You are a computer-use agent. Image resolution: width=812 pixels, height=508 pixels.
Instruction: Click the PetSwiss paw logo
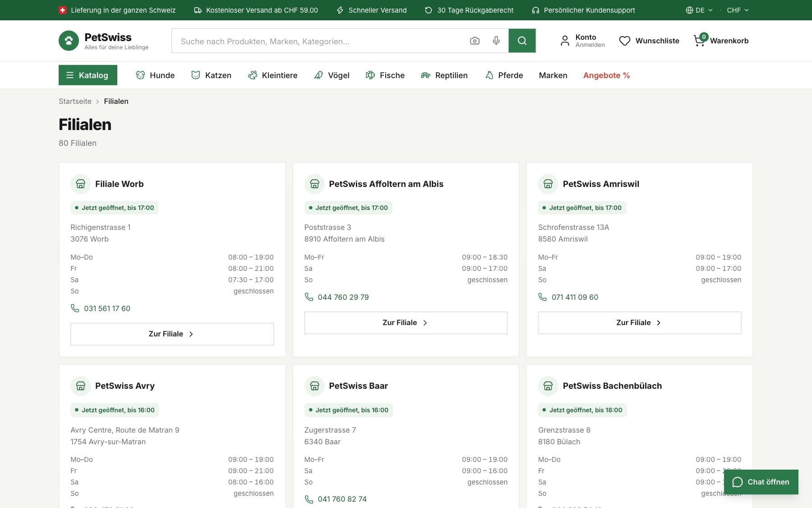click(69, 41)
